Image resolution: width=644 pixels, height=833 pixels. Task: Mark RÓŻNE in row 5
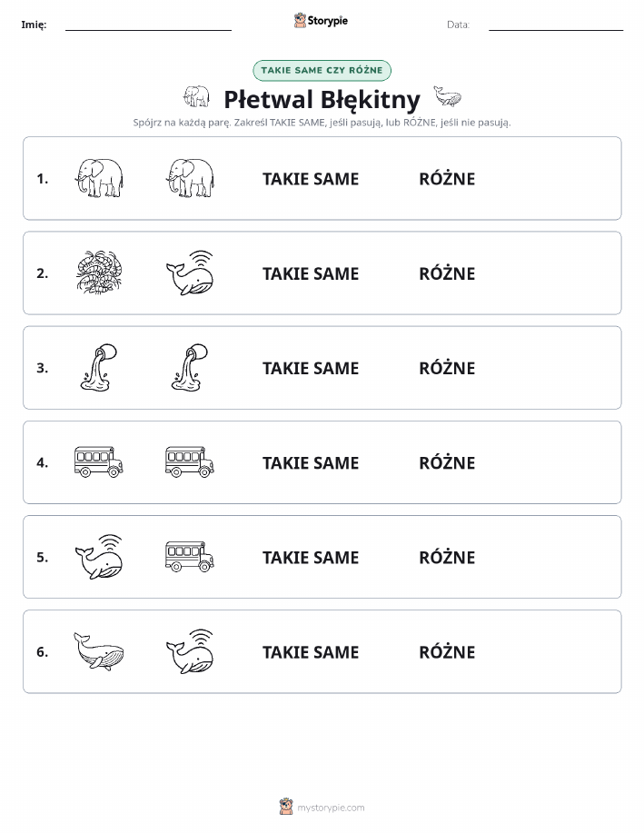[x=447, y=557]
